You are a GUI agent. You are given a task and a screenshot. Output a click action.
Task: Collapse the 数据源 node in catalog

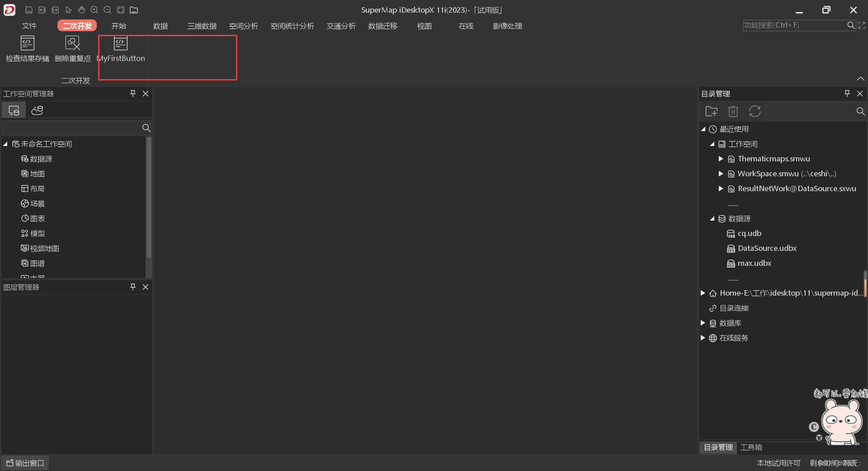pos(712,219)
